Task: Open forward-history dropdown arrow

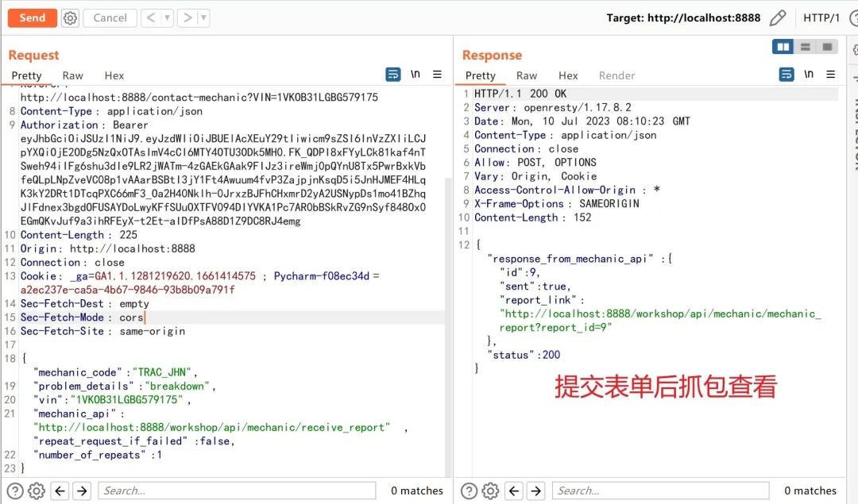Action: click(203, 18)
